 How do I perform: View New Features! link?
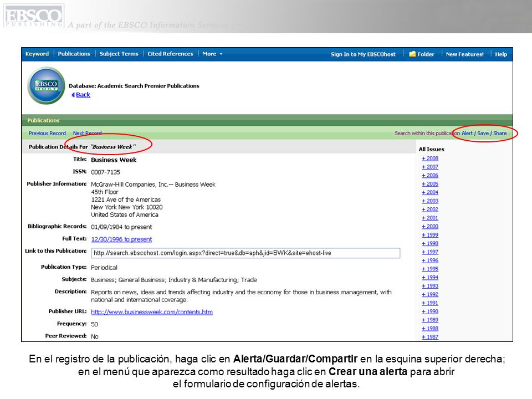tap(464, 54)
